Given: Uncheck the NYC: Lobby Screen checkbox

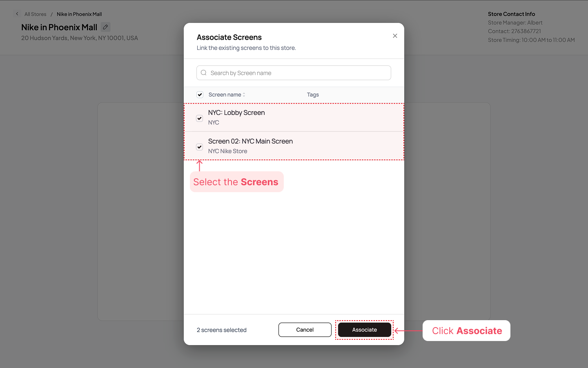Looking at the screenshot, I should pyautogui.click(x=200, y=118).
